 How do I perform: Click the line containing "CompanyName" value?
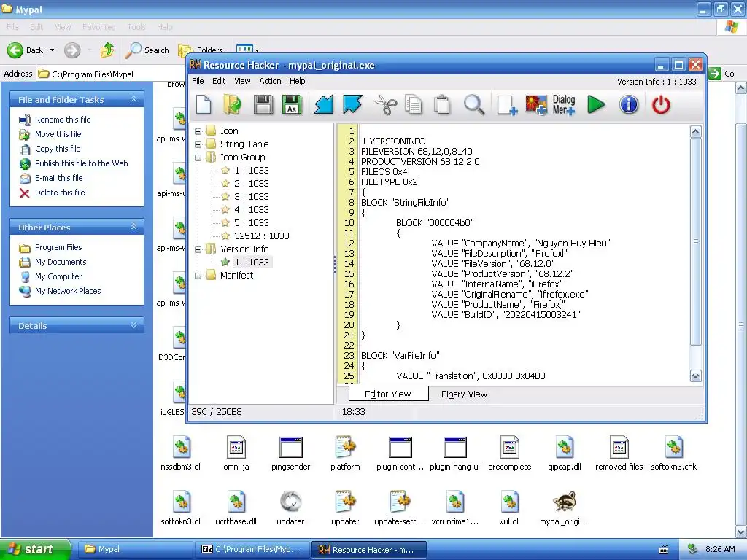click(520, 244)
